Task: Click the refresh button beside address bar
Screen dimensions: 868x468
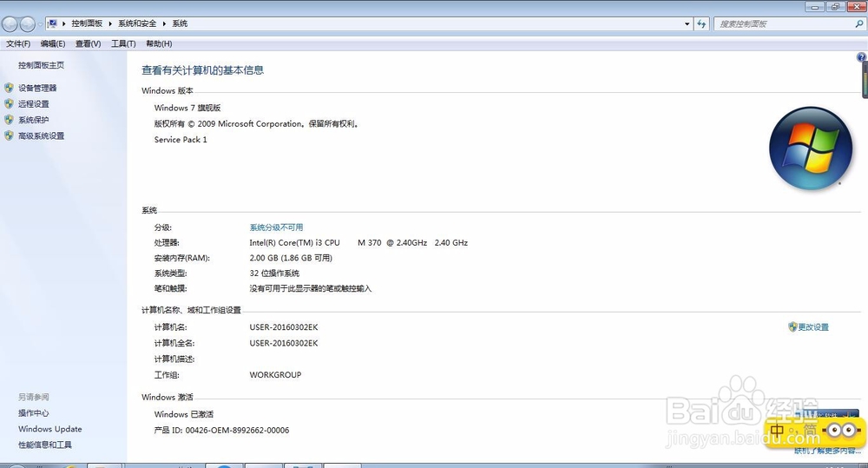Action: (x=701, y=23)
